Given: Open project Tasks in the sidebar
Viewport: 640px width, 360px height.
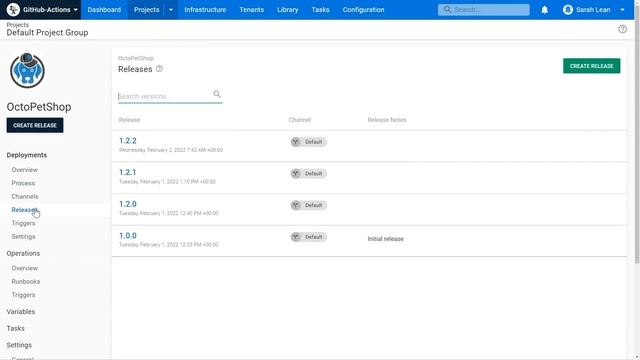Looking at the screenshot, I should coord(16,328).
